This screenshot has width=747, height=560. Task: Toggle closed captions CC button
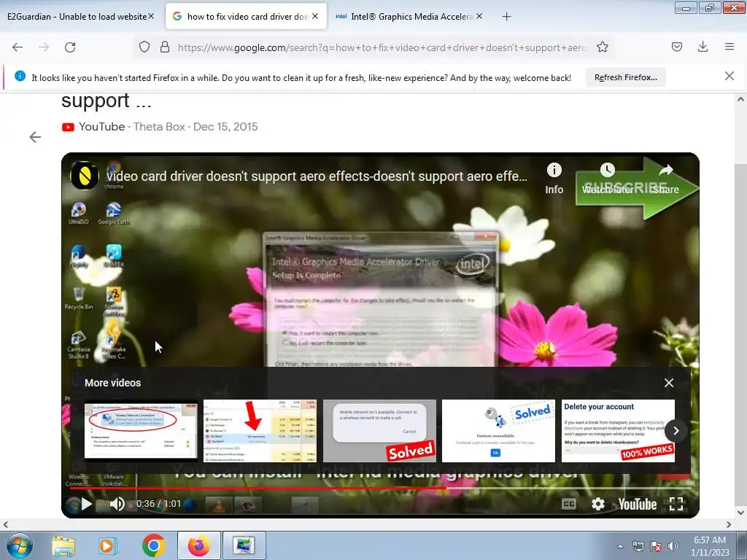pyautogui.click(x=569, y=504)
